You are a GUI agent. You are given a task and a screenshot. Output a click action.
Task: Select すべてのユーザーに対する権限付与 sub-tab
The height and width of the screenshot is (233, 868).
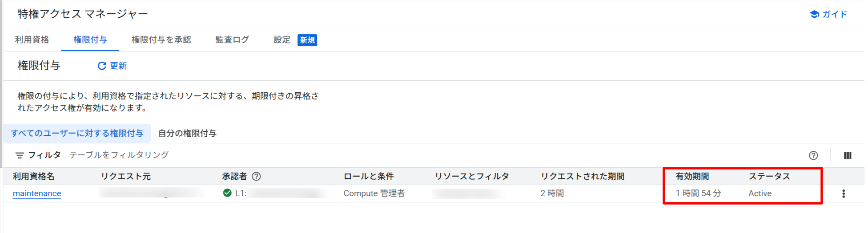[77, 134]
